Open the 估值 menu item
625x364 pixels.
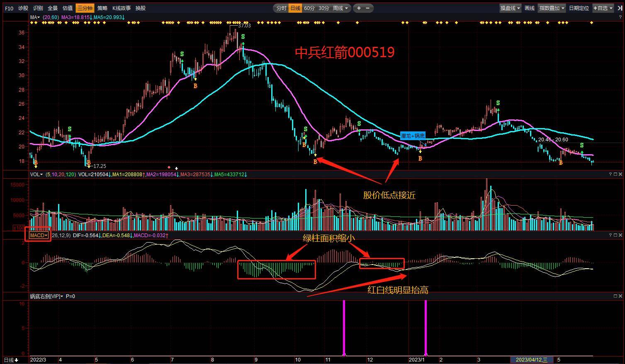68,8
